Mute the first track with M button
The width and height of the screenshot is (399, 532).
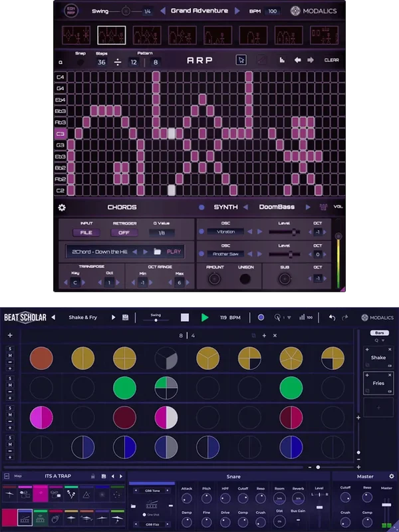10,356
